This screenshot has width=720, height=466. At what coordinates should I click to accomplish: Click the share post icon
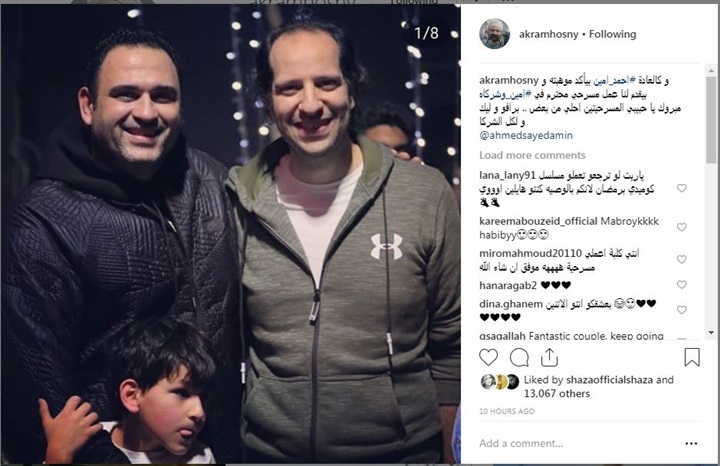coord(549,358)
